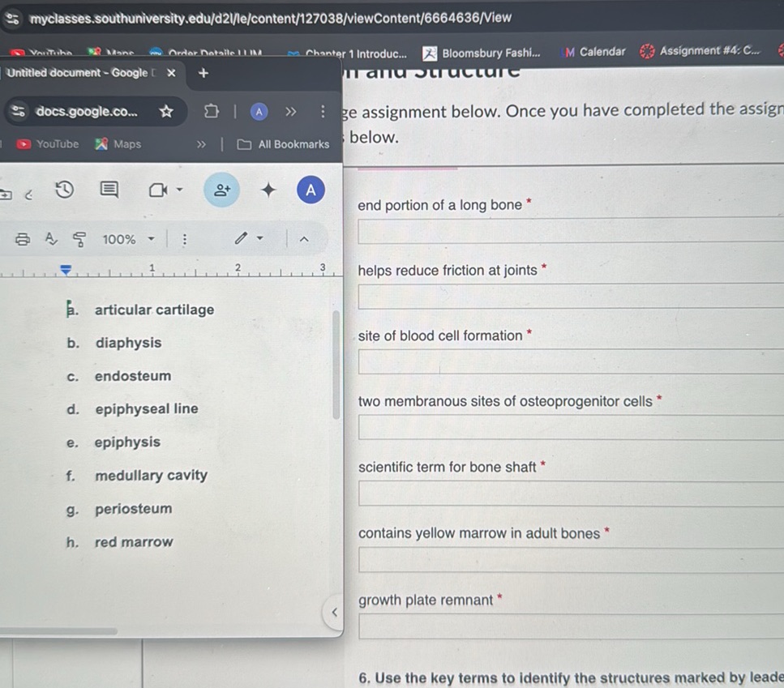Collapse the Docs menus with chevron

(305, 239)
